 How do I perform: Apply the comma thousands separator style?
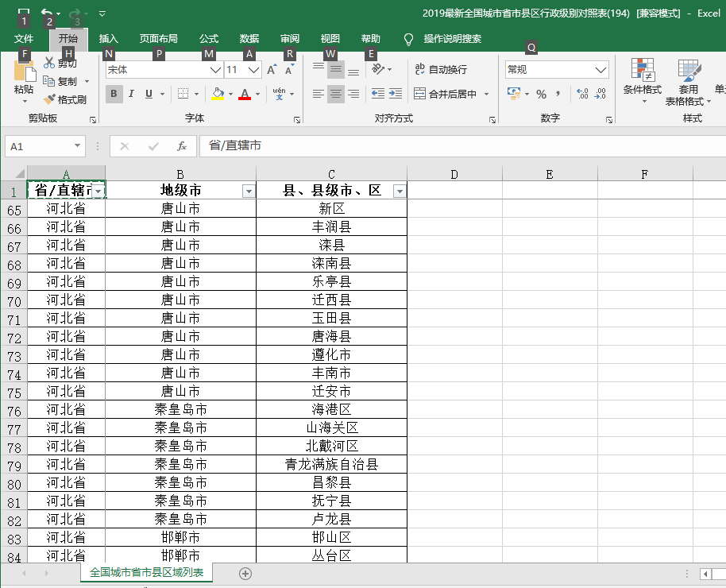pyautogui.click(x=558, y=94)
